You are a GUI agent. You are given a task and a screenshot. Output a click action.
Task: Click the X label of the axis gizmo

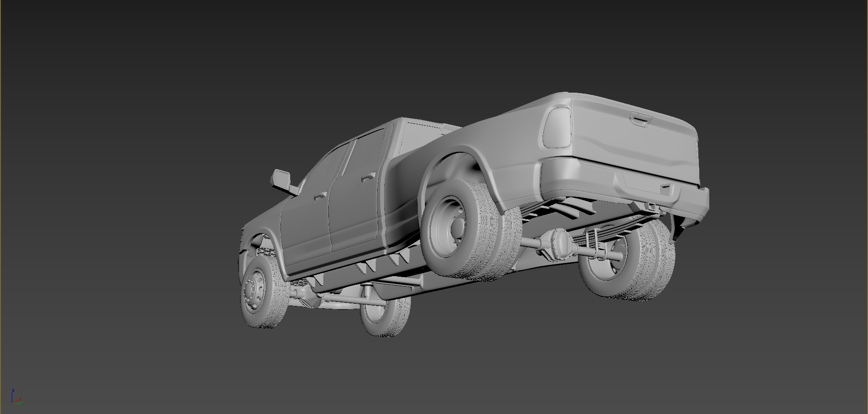click(x=20, y=399)
